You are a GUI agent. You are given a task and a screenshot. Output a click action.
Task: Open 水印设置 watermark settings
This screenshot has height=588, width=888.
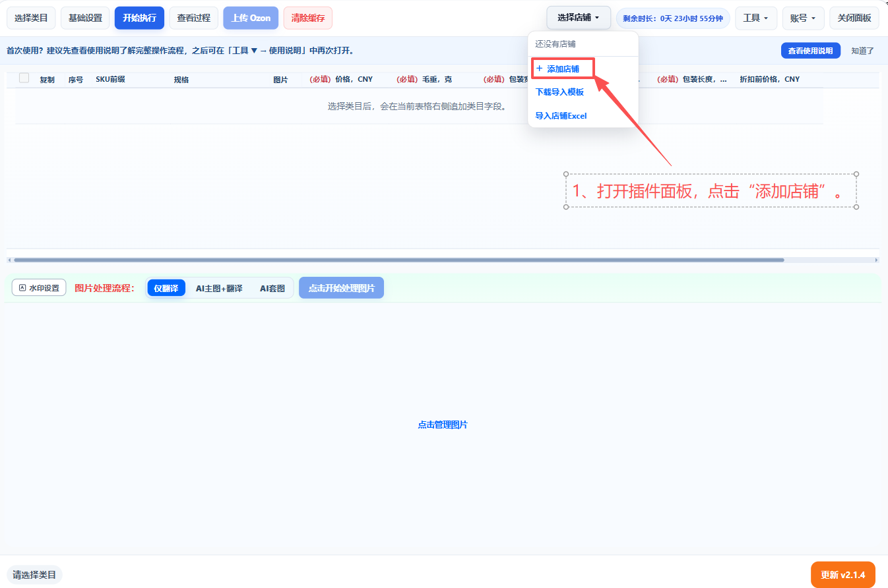pos(39,288)
